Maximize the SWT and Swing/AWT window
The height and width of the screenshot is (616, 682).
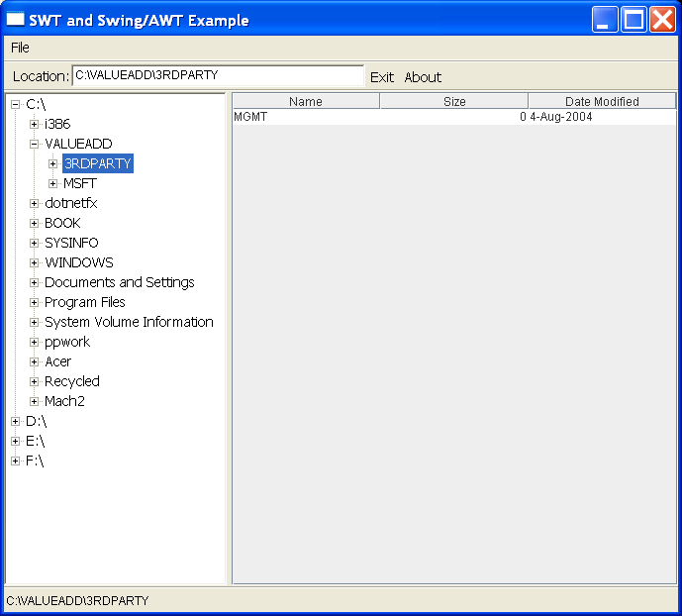(x=633, y=20)
